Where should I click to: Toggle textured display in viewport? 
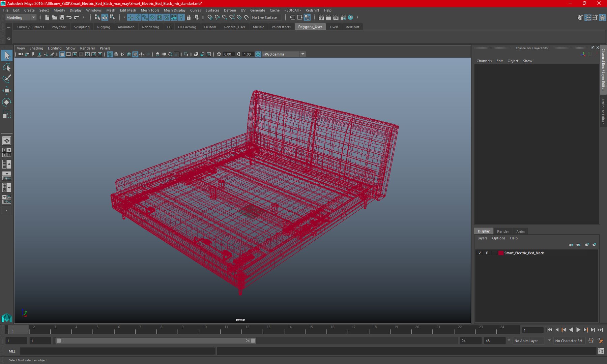(x=135, y=54)
